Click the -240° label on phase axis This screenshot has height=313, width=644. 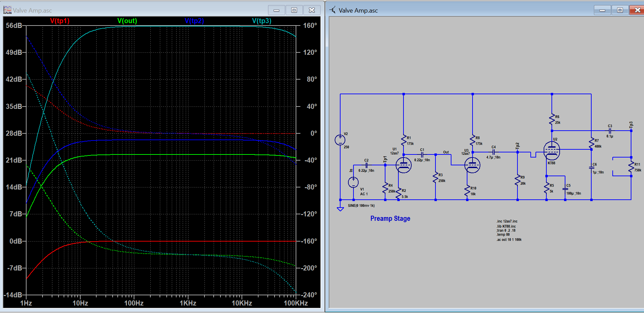(x=309, y=295)
